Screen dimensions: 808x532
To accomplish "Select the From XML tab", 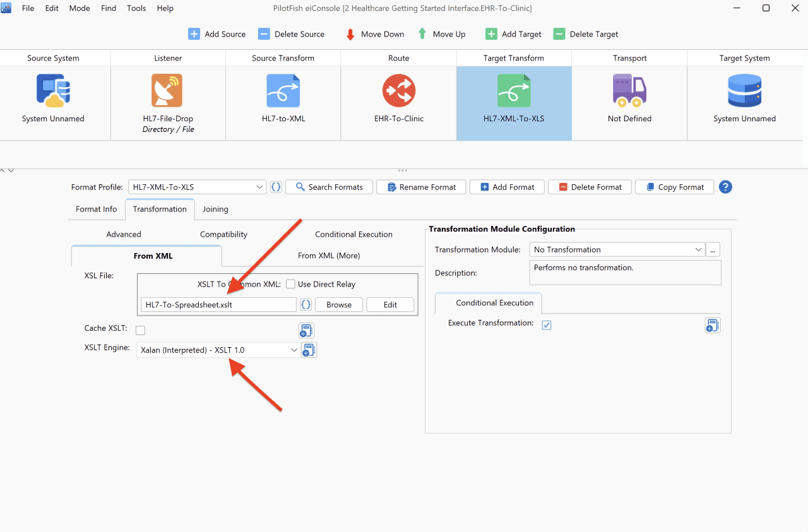I will click(146, 256).
